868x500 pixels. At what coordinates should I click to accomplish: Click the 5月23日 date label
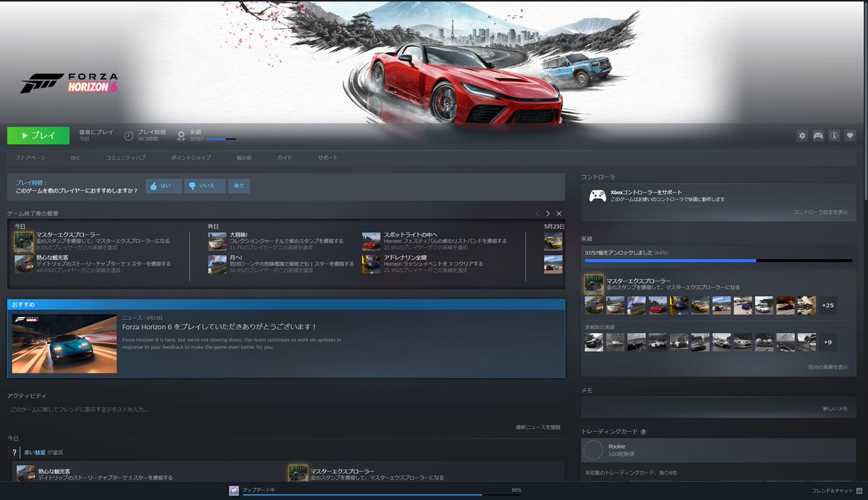click(x=553, y=226)
